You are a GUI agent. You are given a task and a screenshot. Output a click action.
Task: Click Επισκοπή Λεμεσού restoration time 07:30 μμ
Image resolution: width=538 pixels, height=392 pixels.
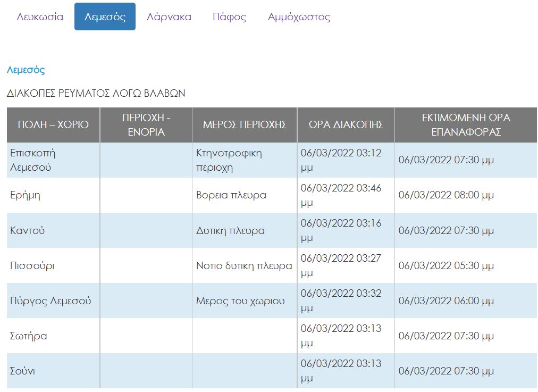(466, 160)
